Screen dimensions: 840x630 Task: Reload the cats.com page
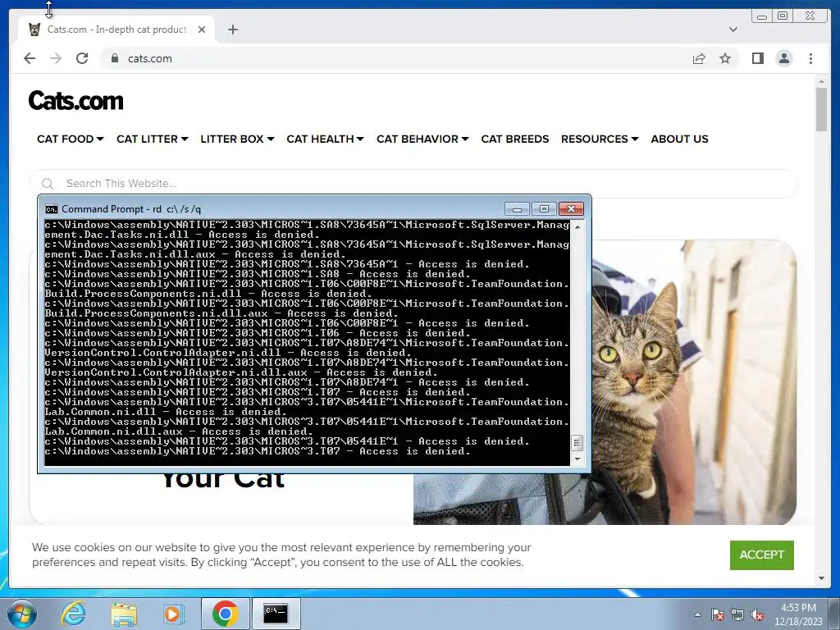tap(82, 58)
